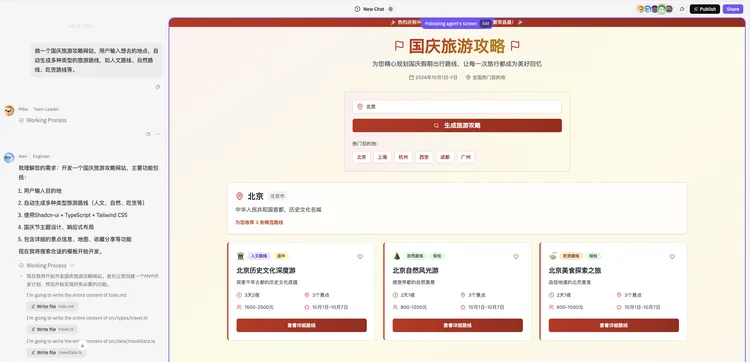Click Mike's avatar in the chat
The width and height of the screenshot is (750, 362).
click(9, 111)
